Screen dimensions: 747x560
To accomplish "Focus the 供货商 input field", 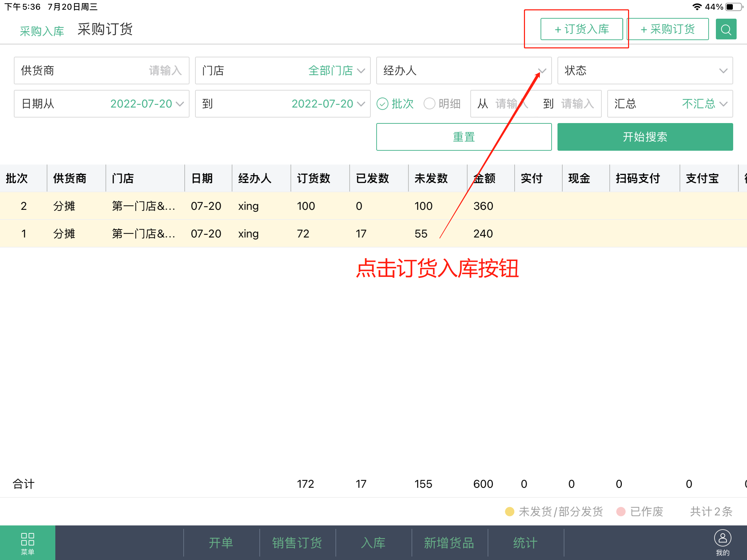I will tap(101, 71).
